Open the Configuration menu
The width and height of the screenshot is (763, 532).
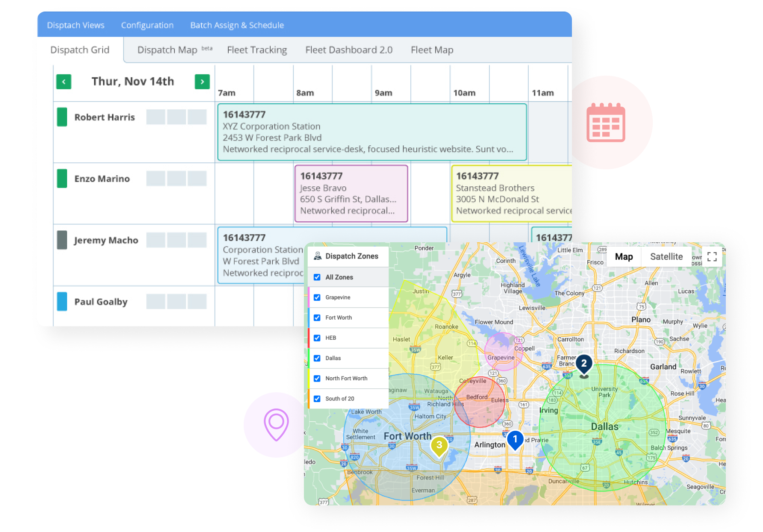(147, 25)
